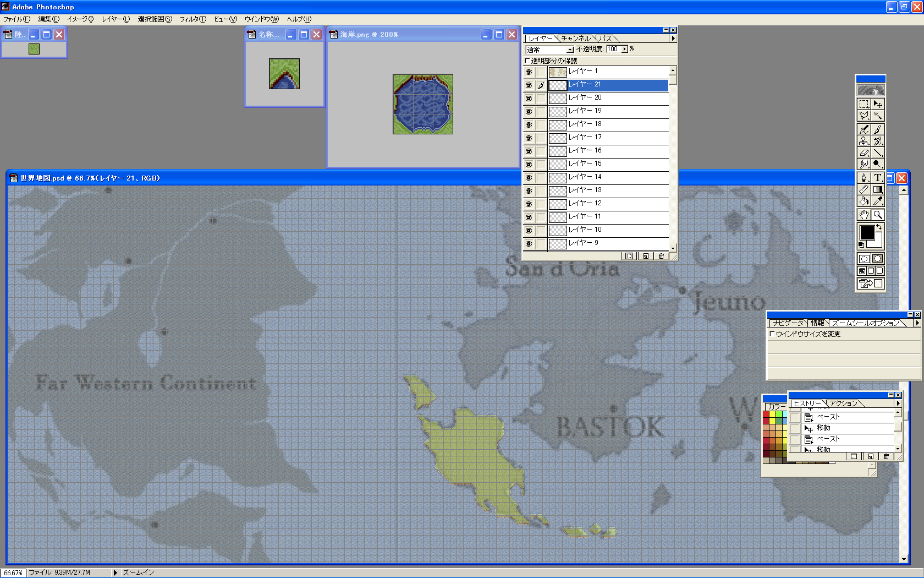The width and height of the screenshot is (924, 578).
Task: Click the background color swatch
Action: [x=878, y=243]
